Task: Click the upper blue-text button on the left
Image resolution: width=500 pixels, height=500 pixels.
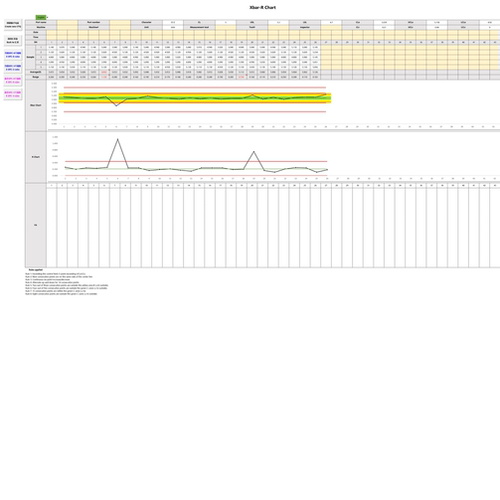Action: [x=13, y=55]
